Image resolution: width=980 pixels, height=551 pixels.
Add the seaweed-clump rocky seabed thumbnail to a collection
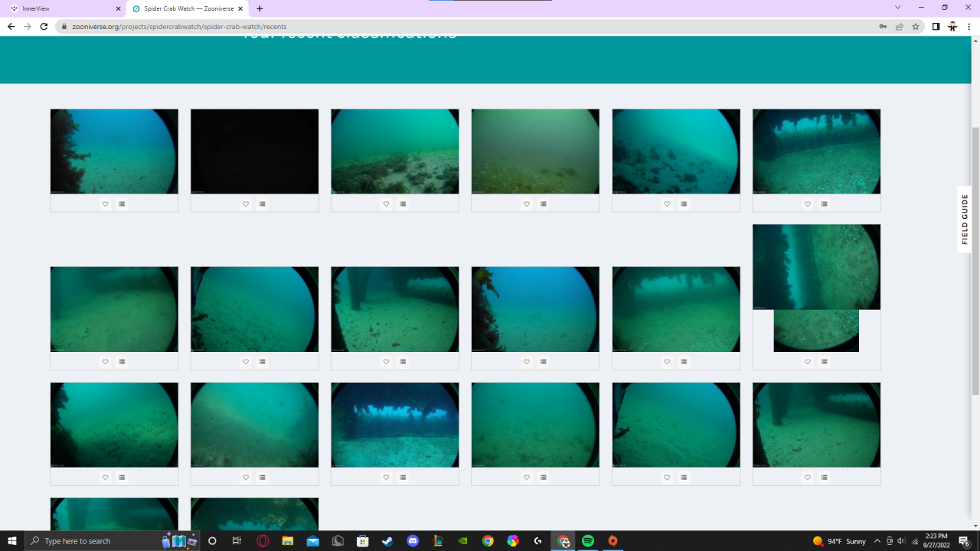tap(403, 204)
